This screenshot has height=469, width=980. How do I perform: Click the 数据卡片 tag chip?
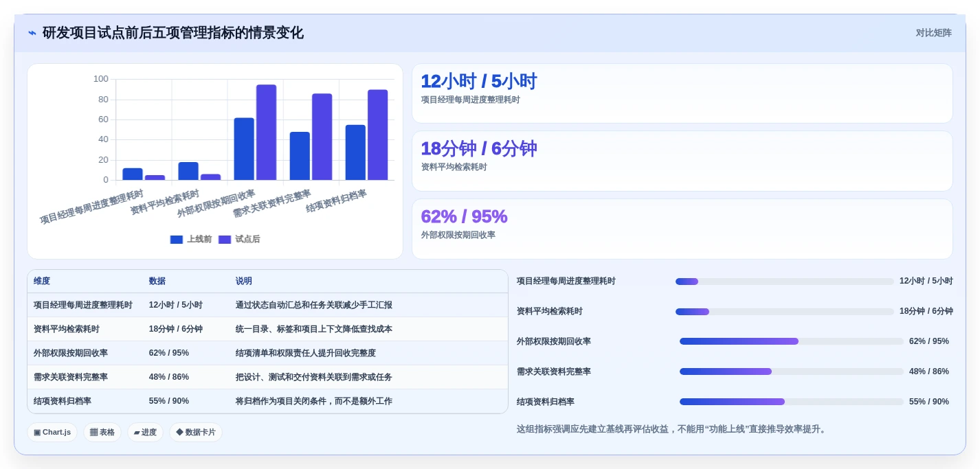[196, 432]
